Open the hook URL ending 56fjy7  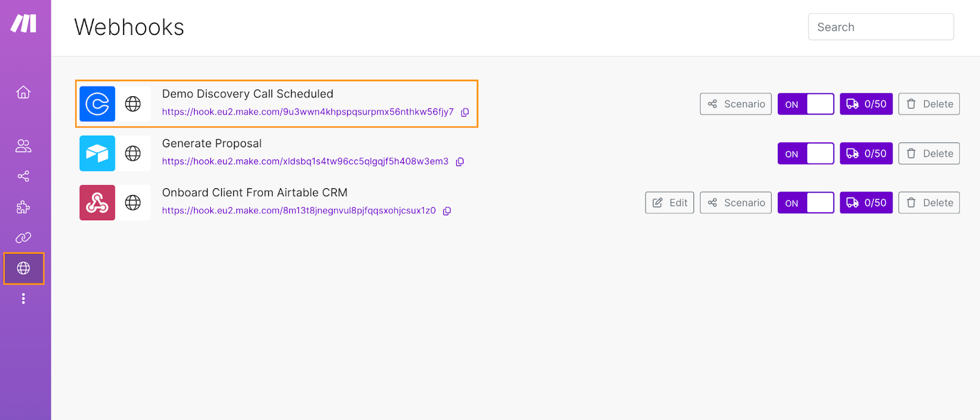(x=308, y=112)
